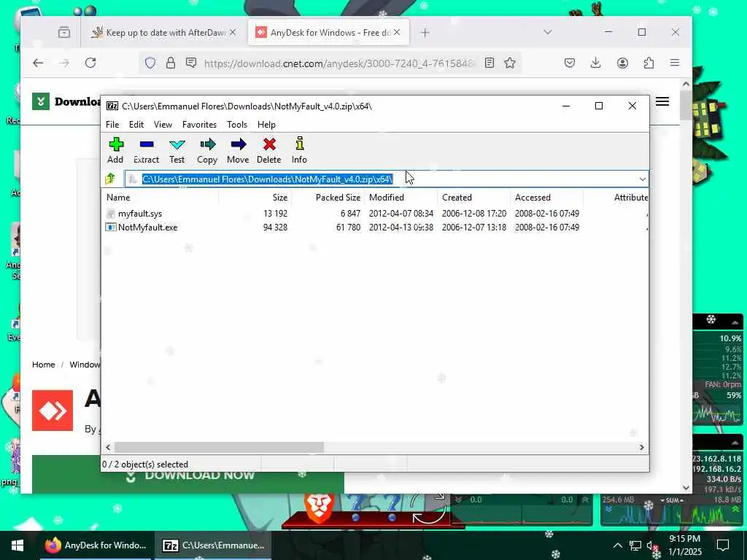This screenshot has height=560, width=747.
Task: Open the Windows Start menu
Action: coord(18,545)
